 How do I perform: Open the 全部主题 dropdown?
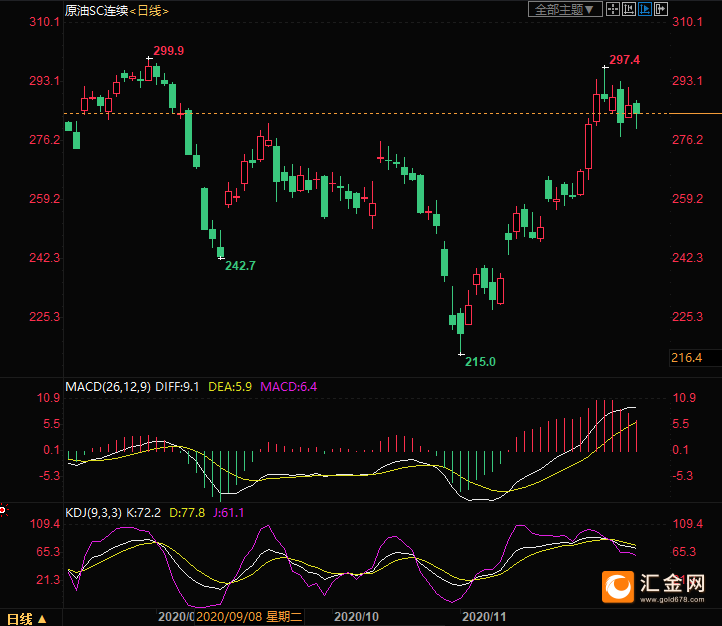565,9
